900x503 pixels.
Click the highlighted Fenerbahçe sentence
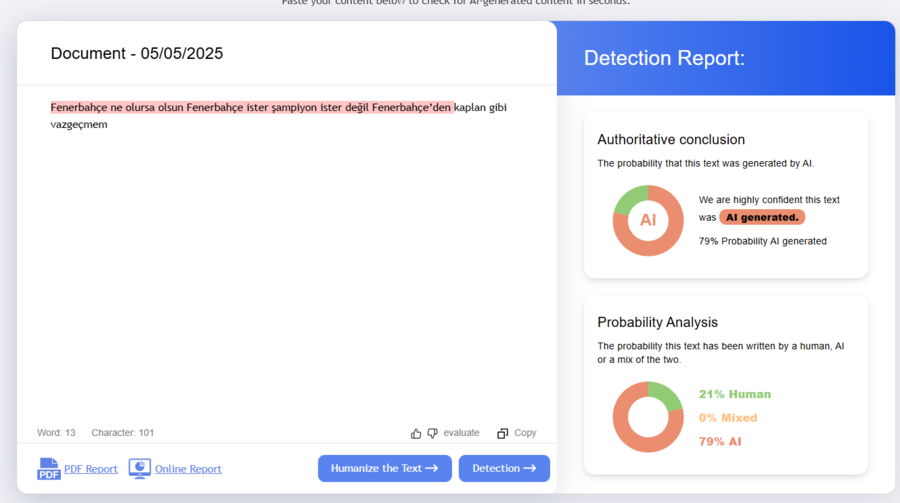coord(251,107)
